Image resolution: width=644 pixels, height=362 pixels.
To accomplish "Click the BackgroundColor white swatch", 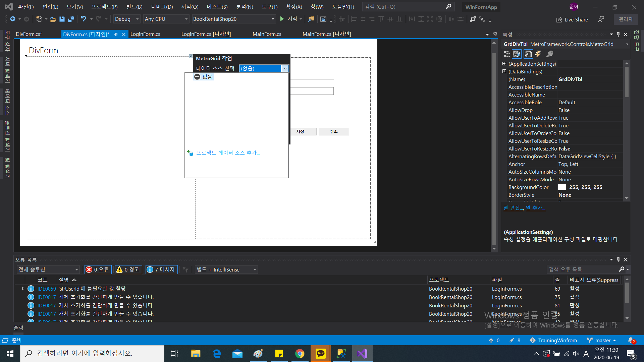I will pyautogui.click(x=562, y=187).
